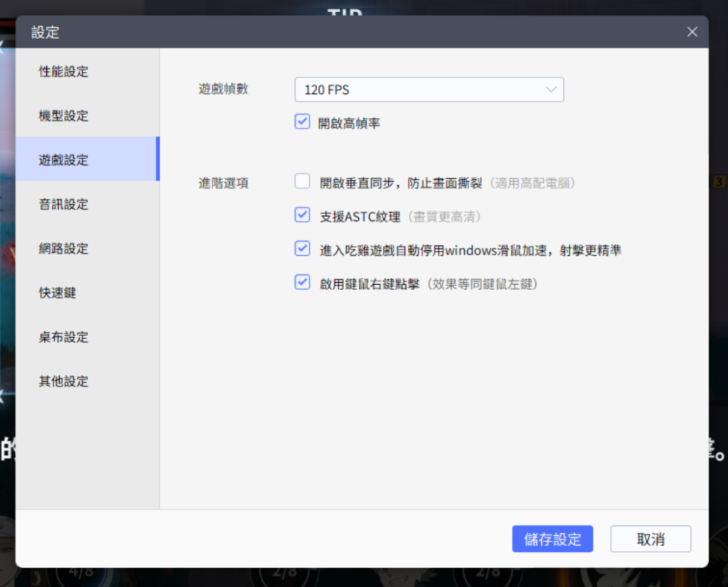Image resolution: width=728 pixels, height=587 pixels.
Task: Open 音訊設定 sidebar tab
Action: (x=87, y=204)
